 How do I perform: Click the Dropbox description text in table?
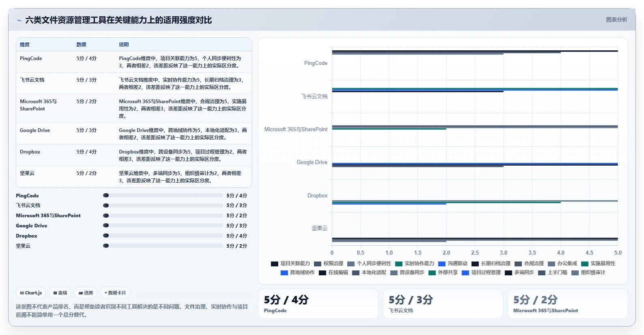(183, 156)
